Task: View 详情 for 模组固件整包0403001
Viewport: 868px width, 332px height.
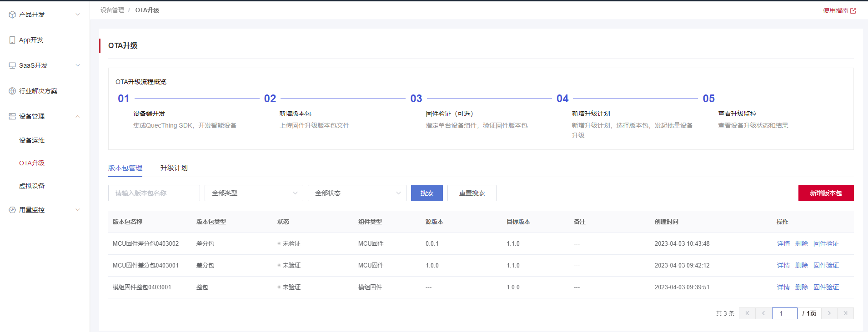Action: pos(783,287)
